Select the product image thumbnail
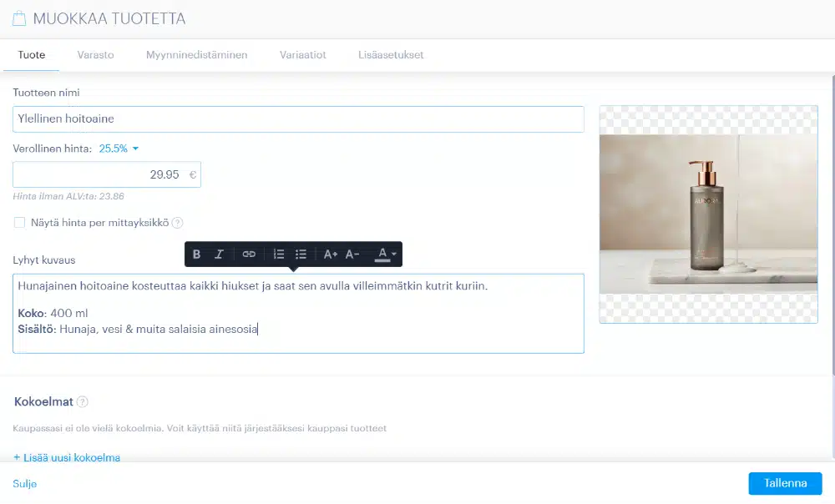Image resolution: width=835 pixels, height=504 pixels. [708, 213]
